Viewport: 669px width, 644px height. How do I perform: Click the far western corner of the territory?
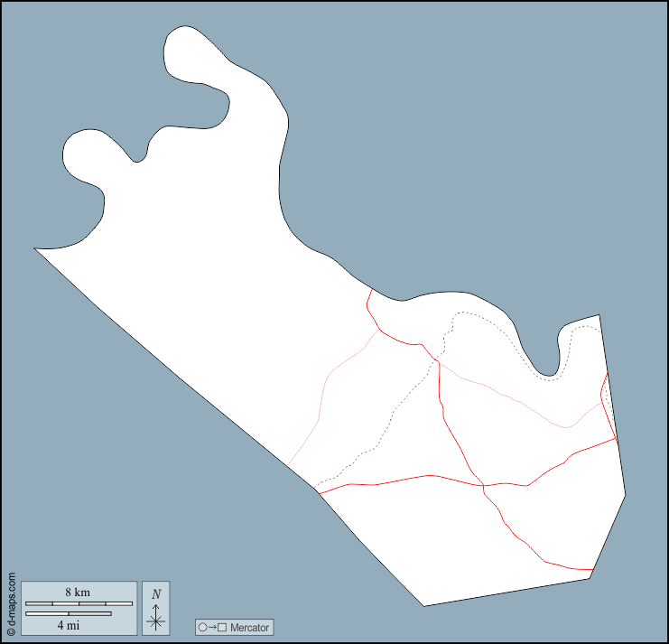[36, 248]
